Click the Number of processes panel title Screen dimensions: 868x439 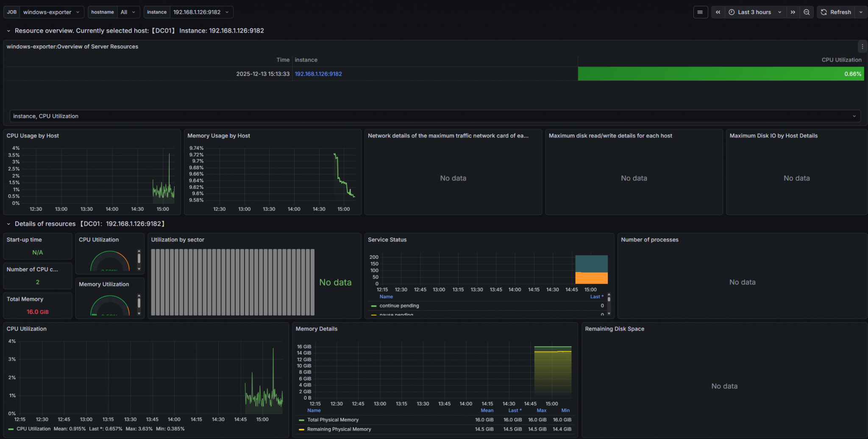click(650, 240)
